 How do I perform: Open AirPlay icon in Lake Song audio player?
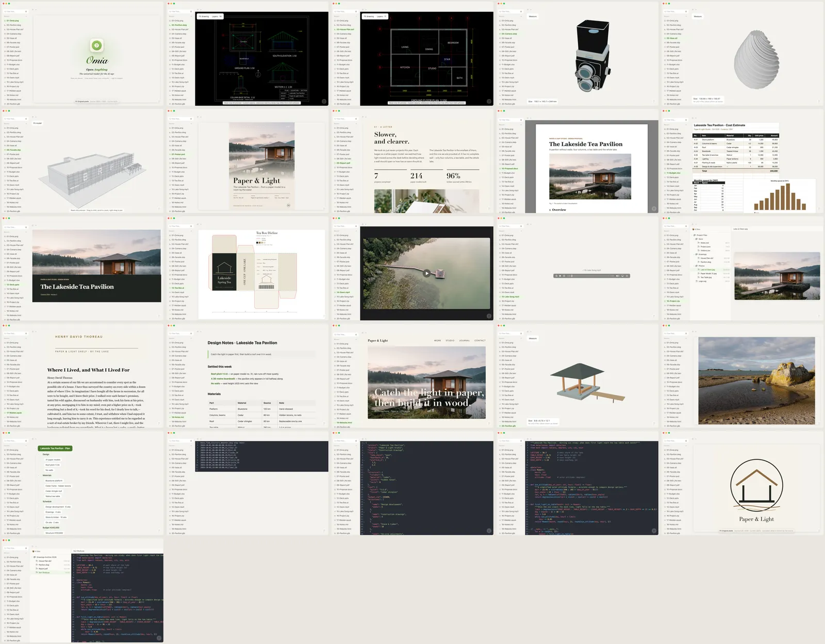click(x=622, y=276)
